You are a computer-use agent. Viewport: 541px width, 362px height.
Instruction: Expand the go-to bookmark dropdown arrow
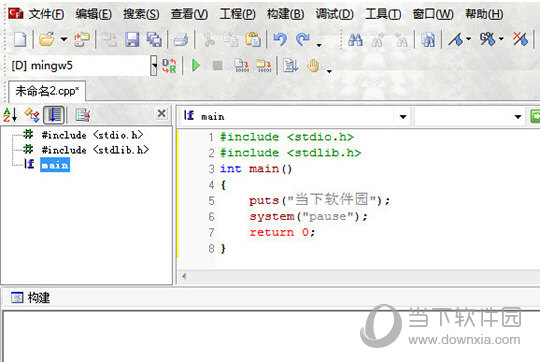pos(501,39)
